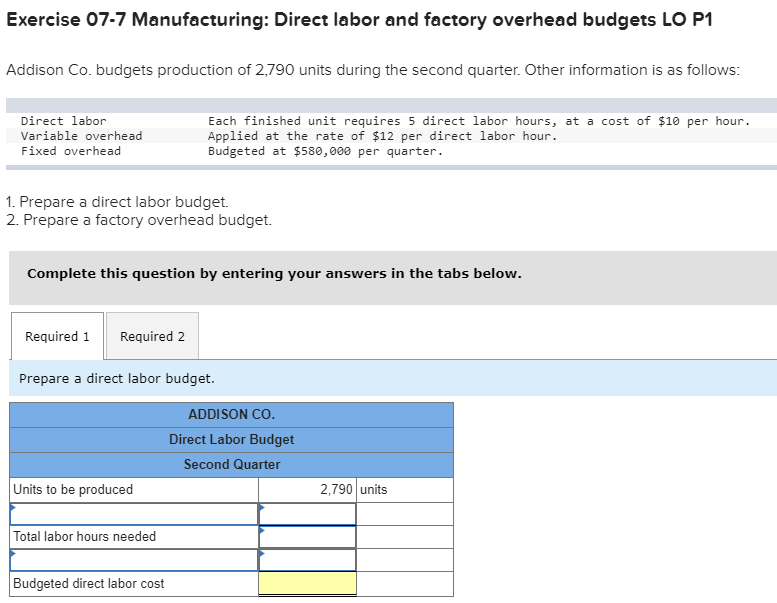Select the '1. Prepare a direct labor budget.' line

tap(117, 202)
